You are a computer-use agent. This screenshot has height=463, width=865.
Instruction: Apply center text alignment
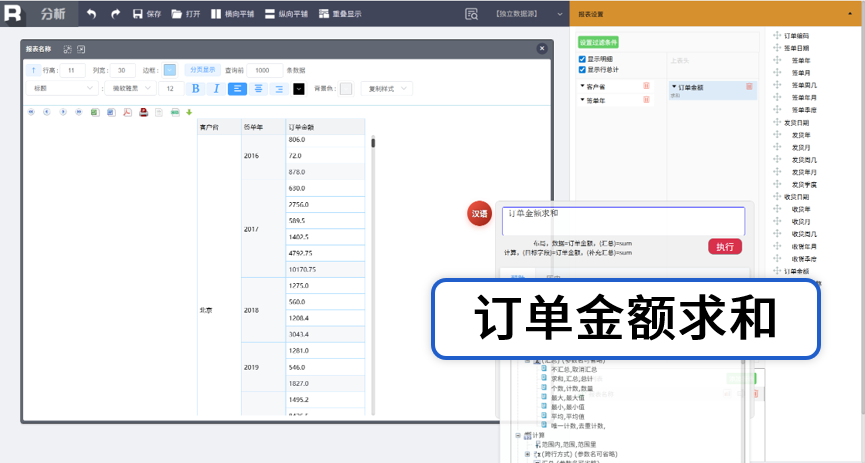pyautogui.click(x=258, y=89)
